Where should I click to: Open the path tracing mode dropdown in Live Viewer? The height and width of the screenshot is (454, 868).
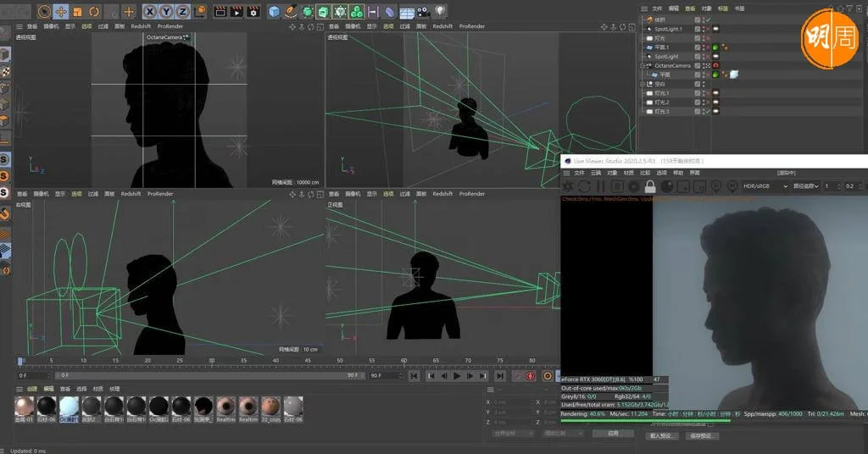(806, 186)
